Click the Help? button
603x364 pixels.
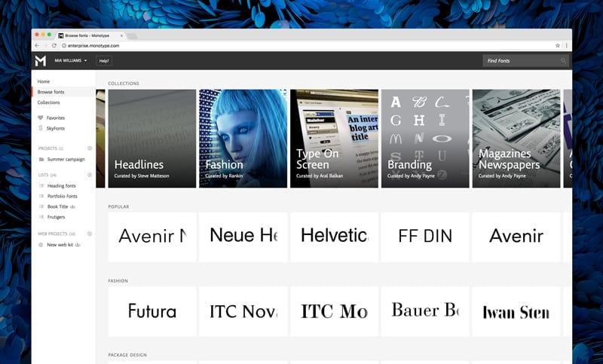(104, 61)
